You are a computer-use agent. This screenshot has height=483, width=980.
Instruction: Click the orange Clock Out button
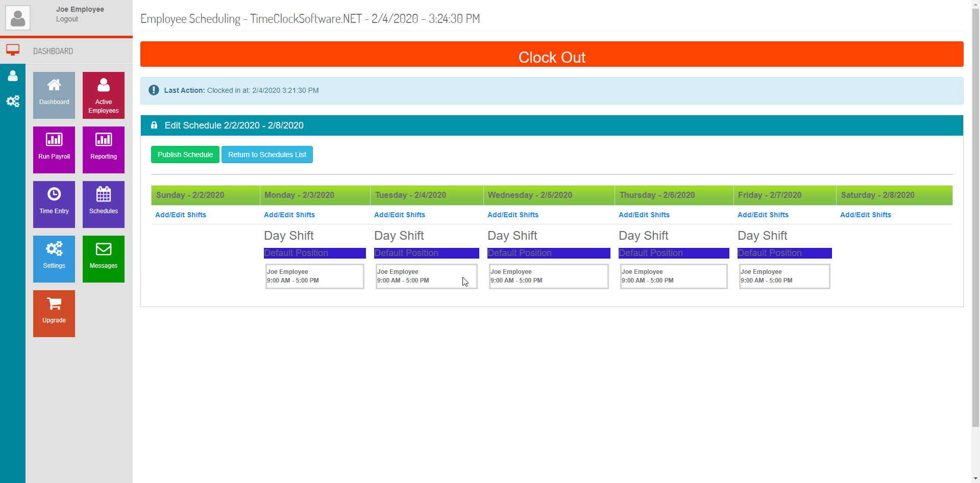(551, 57)
